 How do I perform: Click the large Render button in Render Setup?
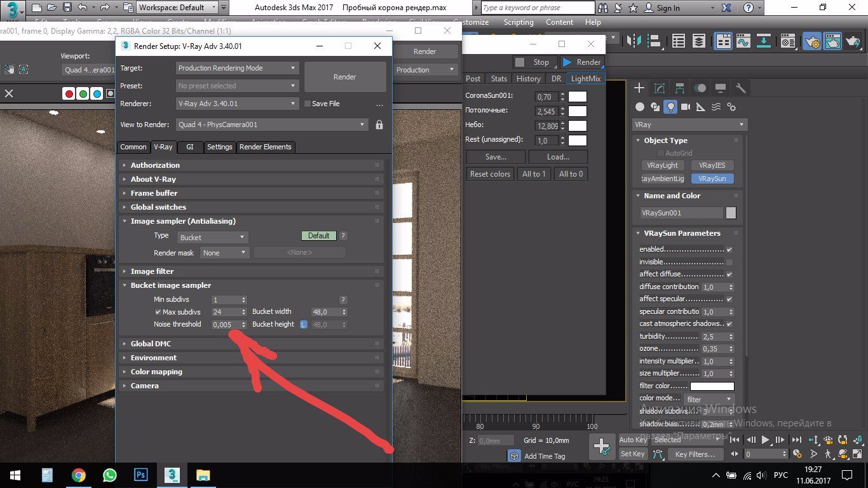[x=345, y=77]
